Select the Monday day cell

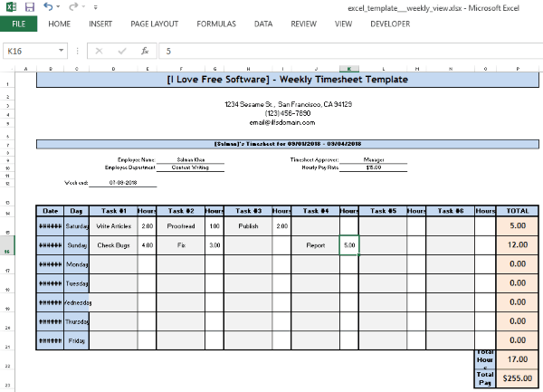(77, 264)
